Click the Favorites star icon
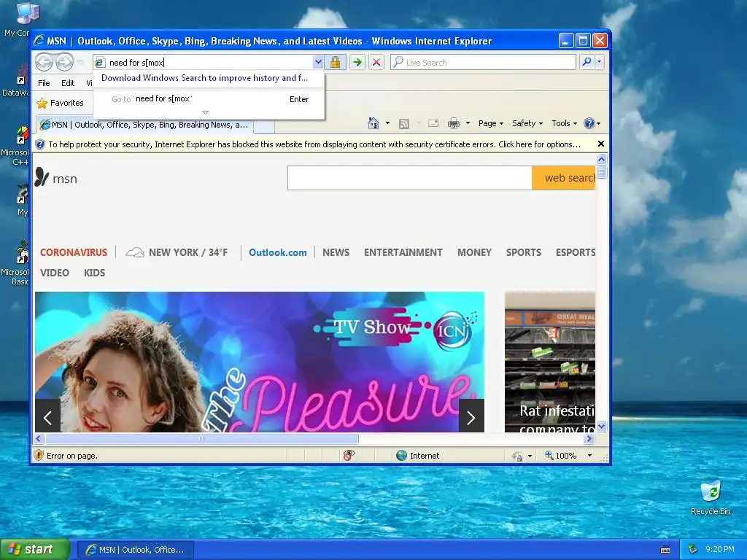The width and height of the screenshot is (747, 560). pyautogui.click(x=42, y=103)
